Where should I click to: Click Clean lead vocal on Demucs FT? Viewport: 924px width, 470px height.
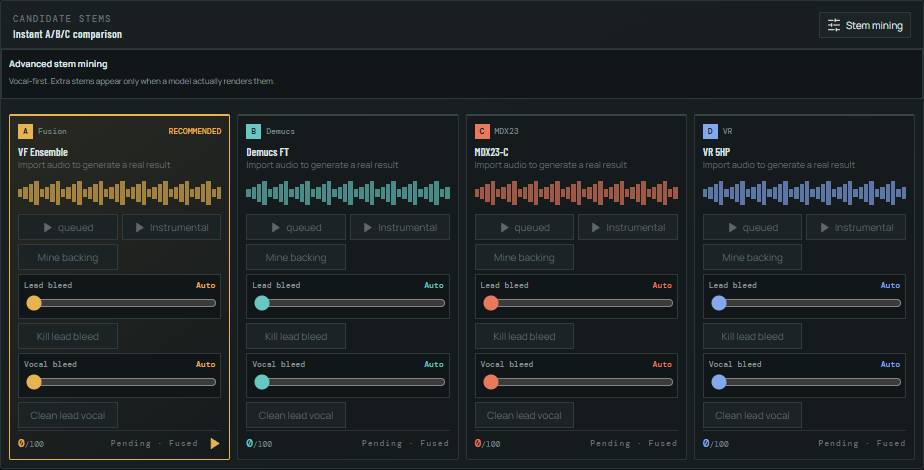296,415
